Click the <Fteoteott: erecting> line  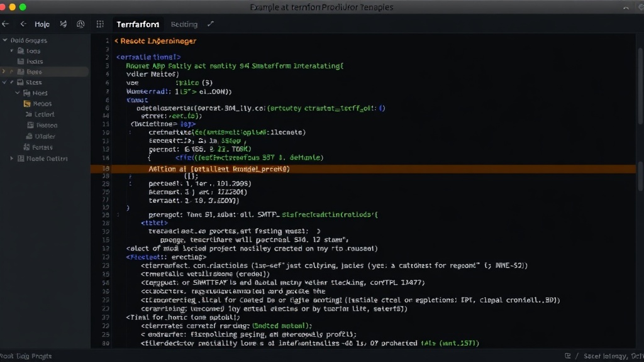point(166,257)
